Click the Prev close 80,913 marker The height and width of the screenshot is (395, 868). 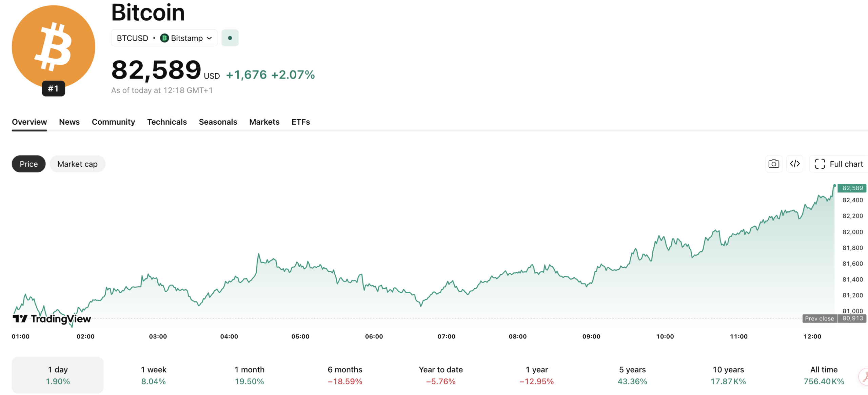(834, 318)
